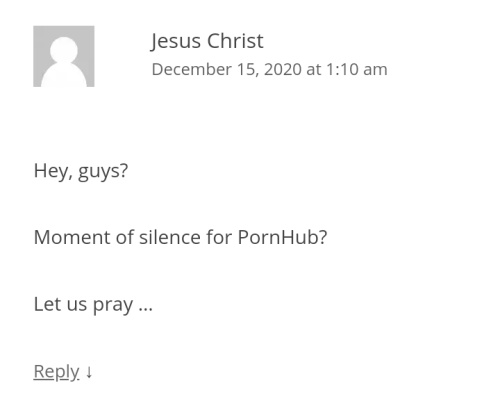Click the word "at" in the timestamp
The height and width of the screenshot is (415, 500).
click(314, 70)
